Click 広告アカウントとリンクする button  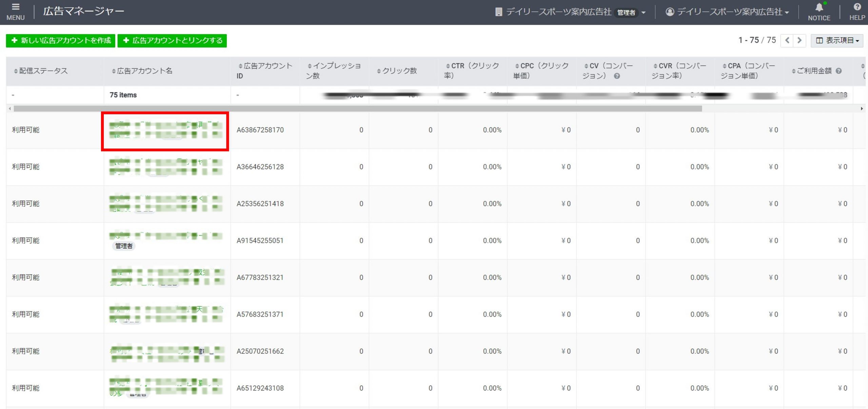coord(172,40)
